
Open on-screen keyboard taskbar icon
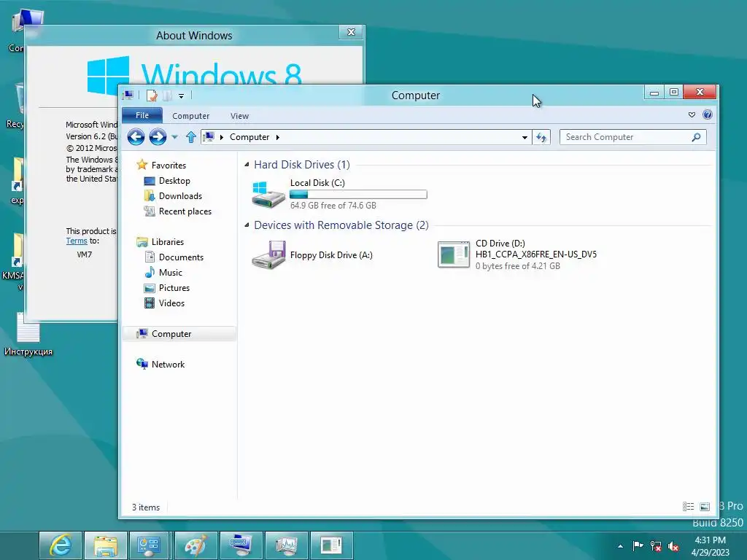(x=241, y=545)
